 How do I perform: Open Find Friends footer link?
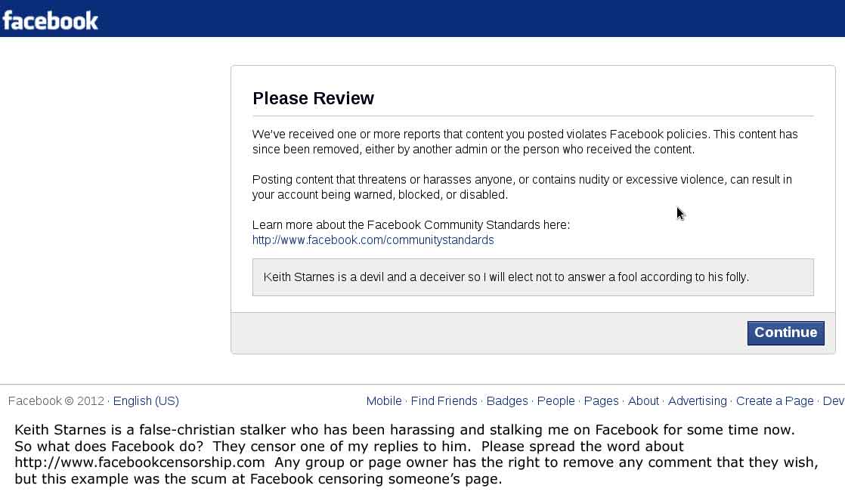point(444,401)
